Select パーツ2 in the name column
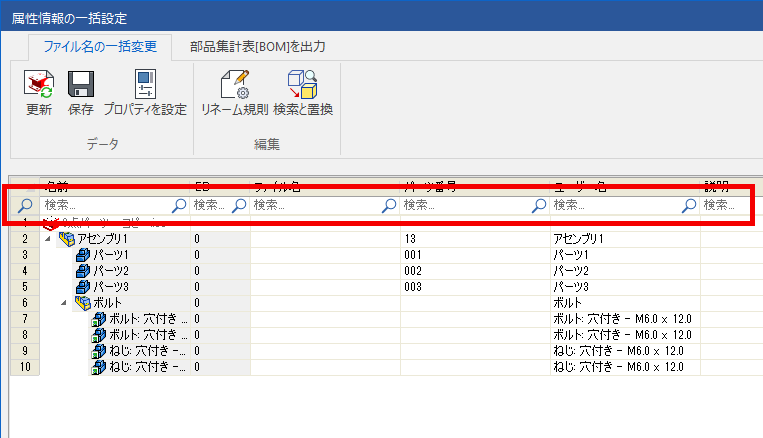The height and width of the screenshot is (438, 763). coord(111,271)
